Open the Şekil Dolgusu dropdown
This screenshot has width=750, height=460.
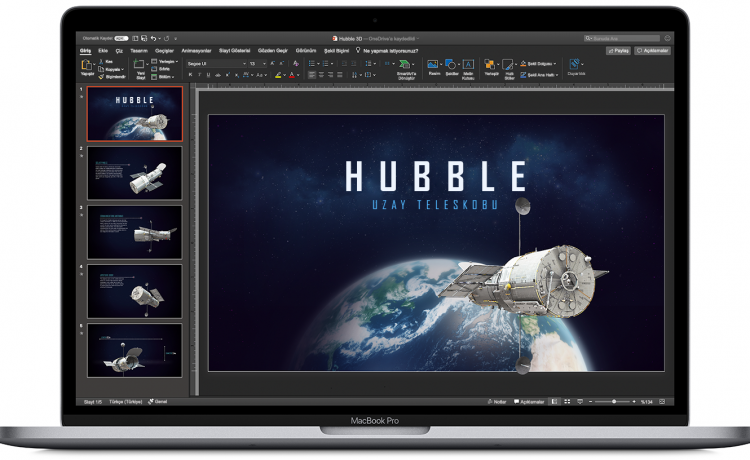click(x=555, y=64)
